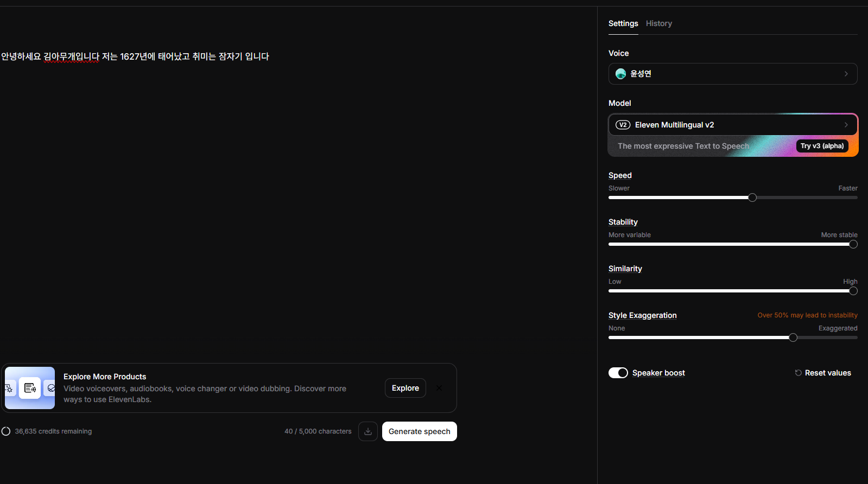Click the Style Exaggeration label
This screenshot has width=868, height=484.
(643, 315)
